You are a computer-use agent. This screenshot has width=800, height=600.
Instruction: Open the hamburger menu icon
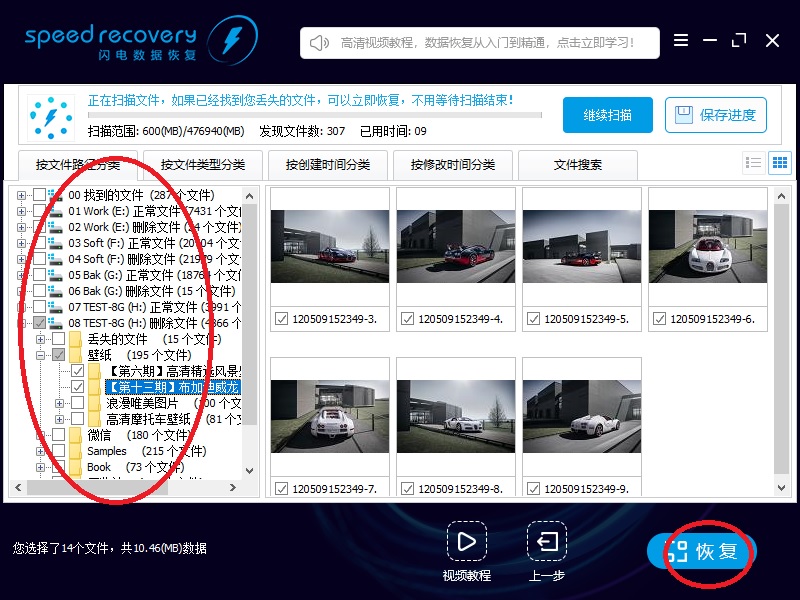[681, 40]
